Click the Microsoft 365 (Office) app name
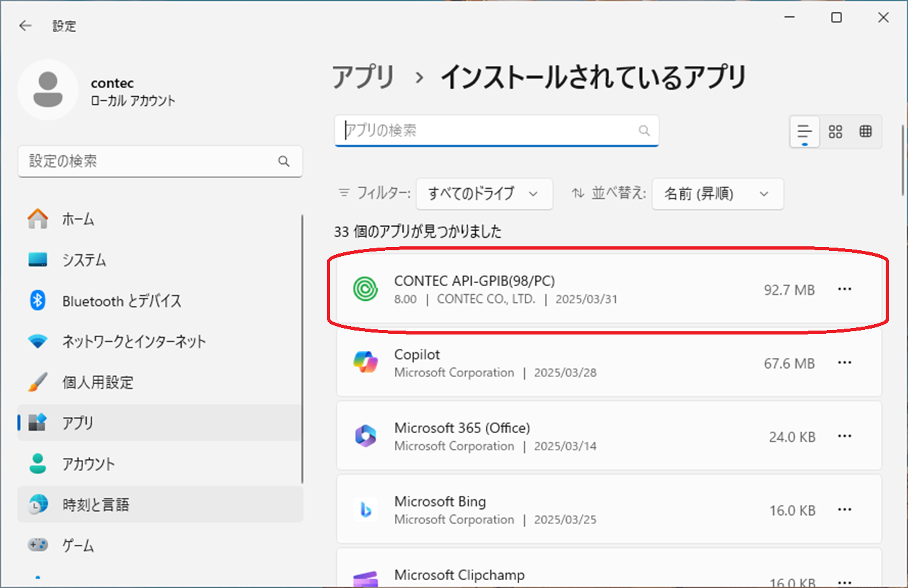Screen dimensions: 908x588 pyautogui.click(x=462, y=428)
